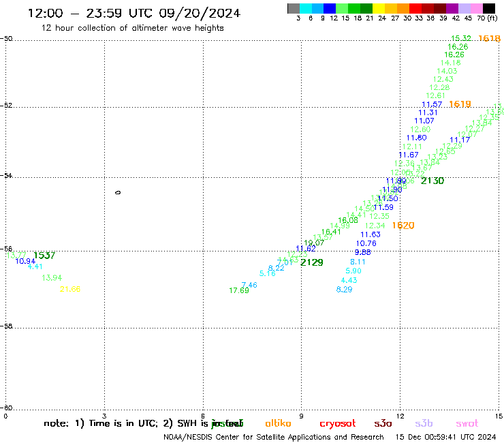Click the timestamp '15 Dec 00:59:41 UTC 2024'
Viewport: 504px width, 443px height.
coord(446,437)
